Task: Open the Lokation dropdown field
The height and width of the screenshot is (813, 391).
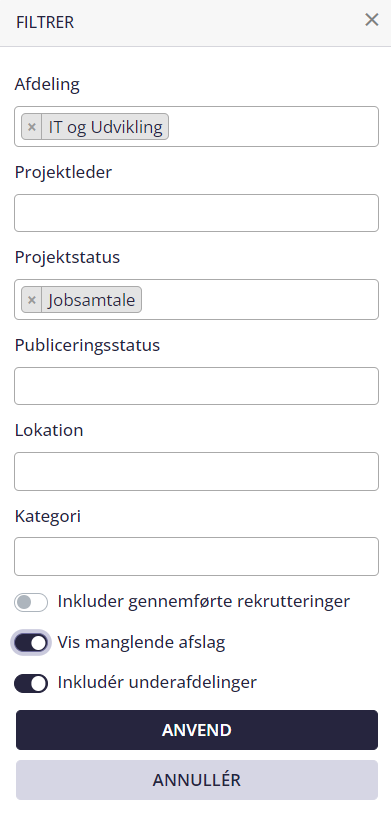Action: pos(197,471)
